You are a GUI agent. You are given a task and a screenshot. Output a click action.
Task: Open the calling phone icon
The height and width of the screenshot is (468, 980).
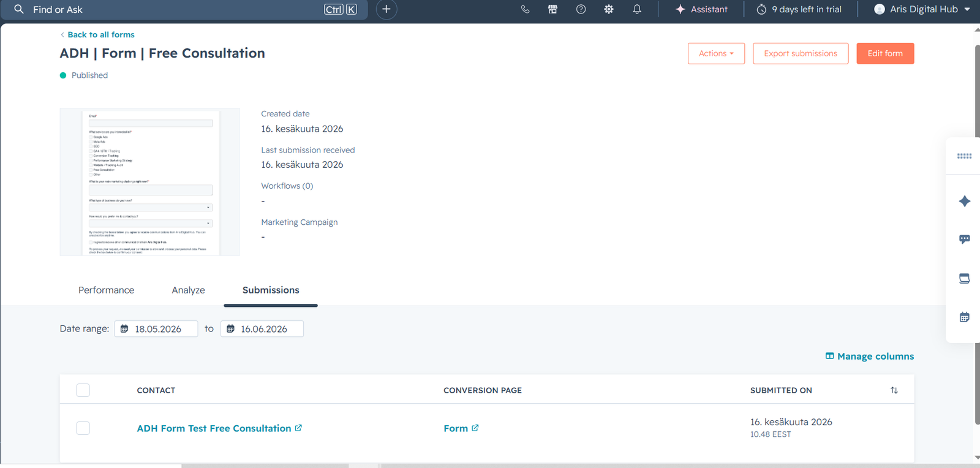click(525, 9)
